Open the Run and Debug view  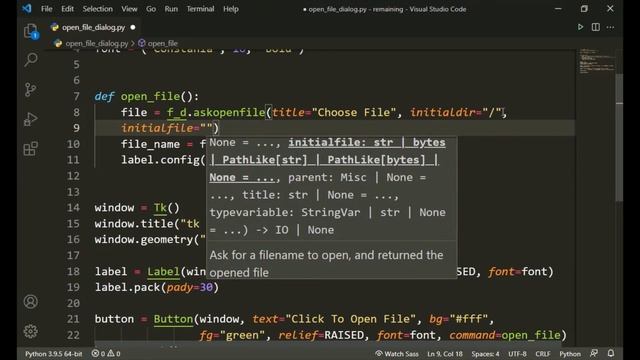[31, 119]
